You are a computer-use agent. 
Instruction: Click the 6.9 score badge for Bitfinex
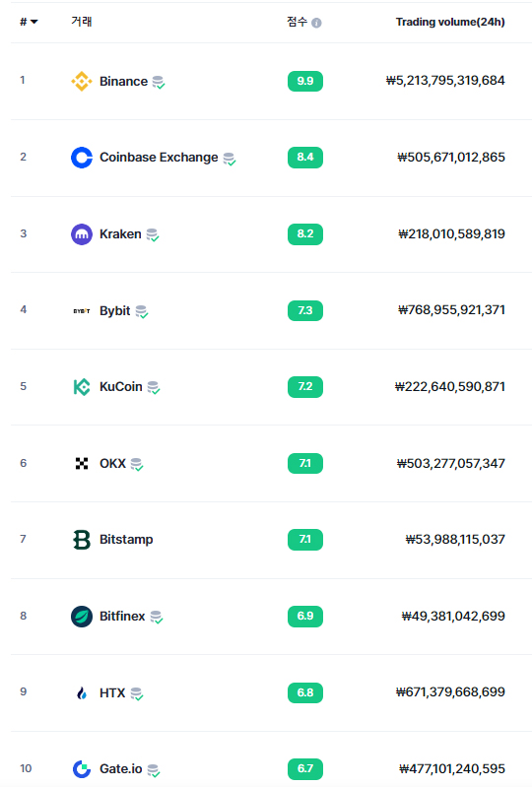pos(305,617)
